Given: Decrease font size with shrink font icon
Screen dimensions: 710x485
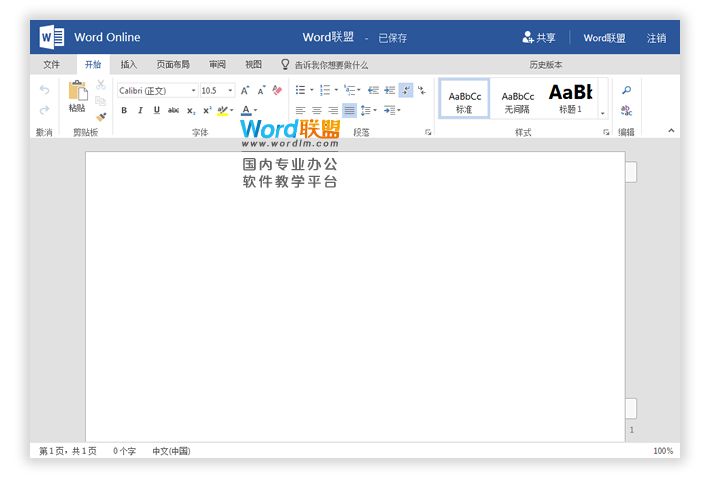Looking at the screenshot, I should tap(261, 91).
